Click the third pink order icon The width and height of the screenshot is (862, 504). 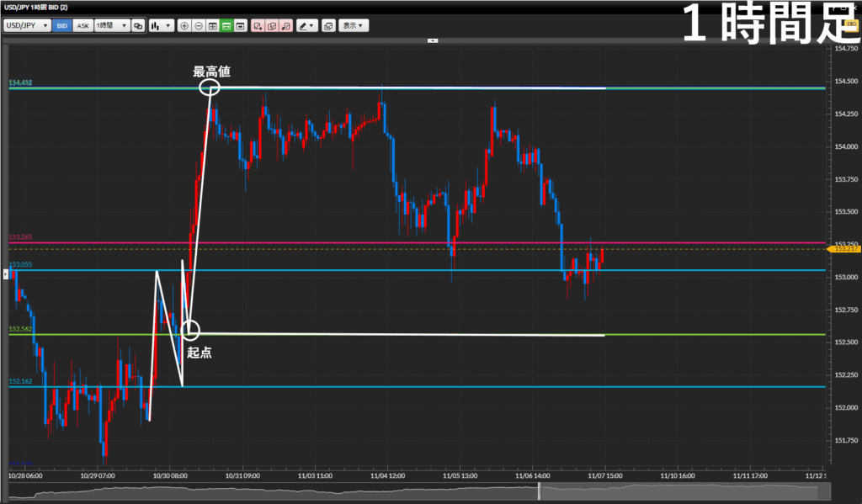(x=286, y=26)
